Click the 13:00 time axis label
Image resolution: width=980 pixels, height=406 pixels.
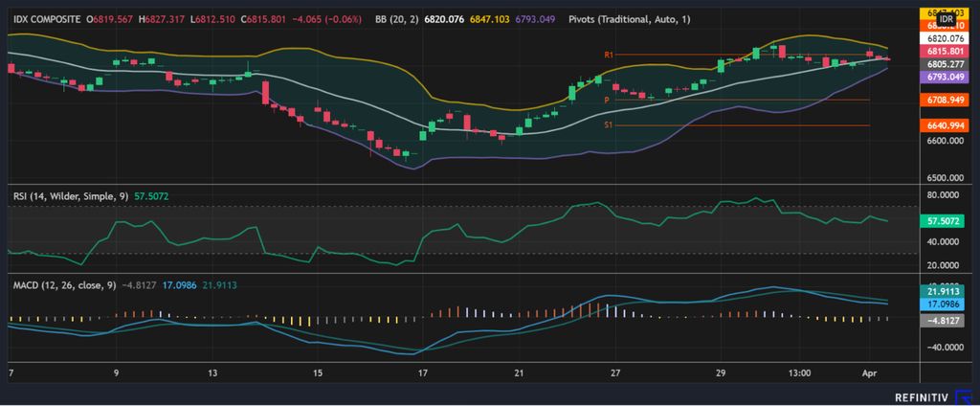coord(800,372)
